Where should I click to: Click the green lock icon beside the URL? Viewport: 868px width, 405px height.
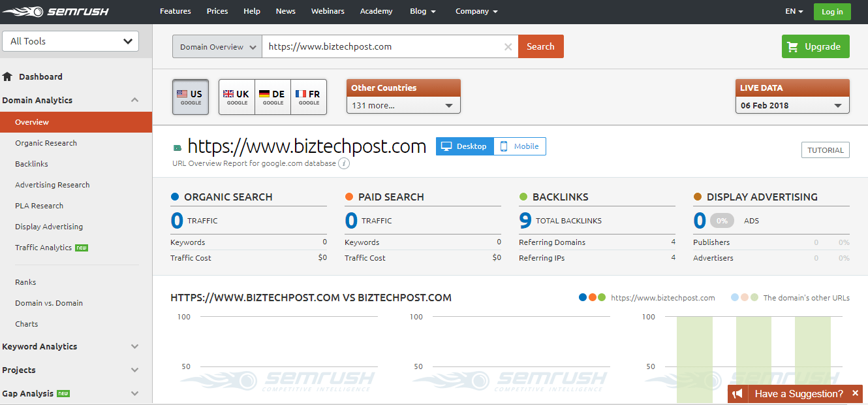[178, 148]
